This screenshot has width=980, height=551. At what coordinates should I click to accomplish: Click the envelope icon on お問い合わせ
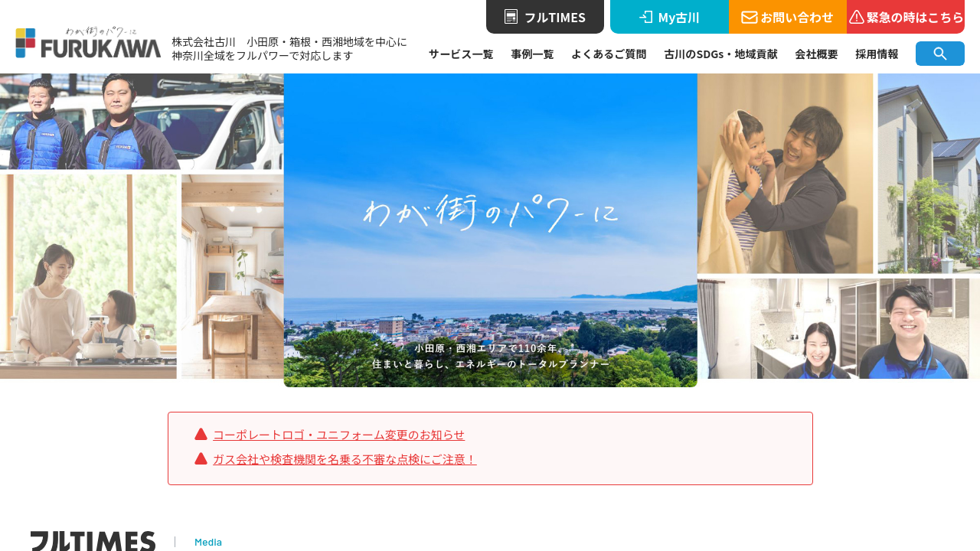[x=749, y=17]
